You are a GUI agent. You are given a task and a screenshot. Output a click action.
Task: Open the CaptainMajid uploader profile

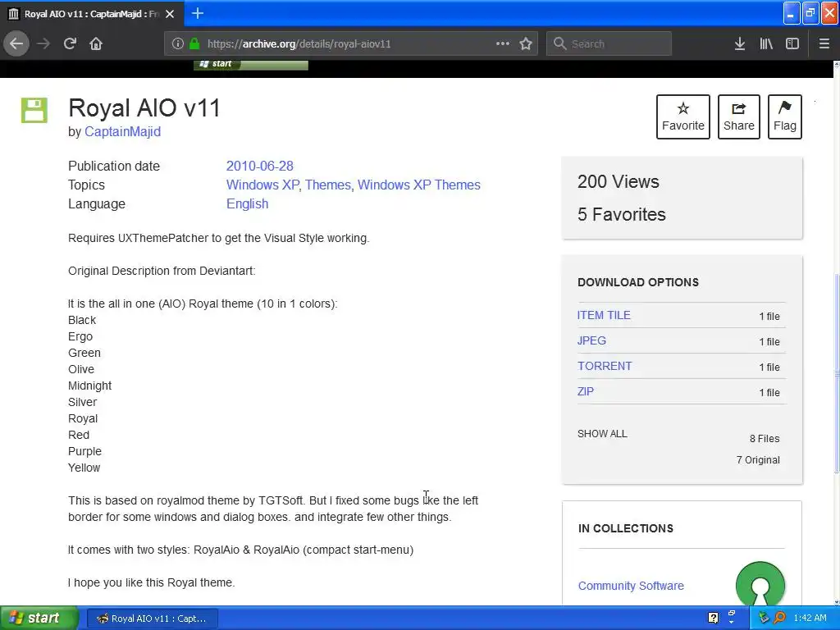pyautogui.click(x=123, y=132)
